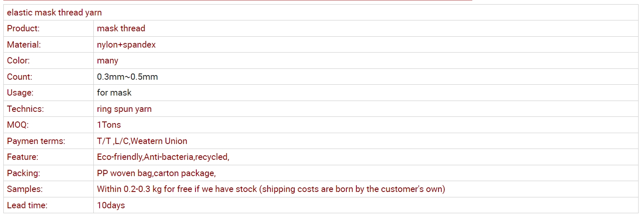The height and width of the screenshot is (217, 644).
Task: Select the 'Packing:' row label
Action: pos(23,173)
